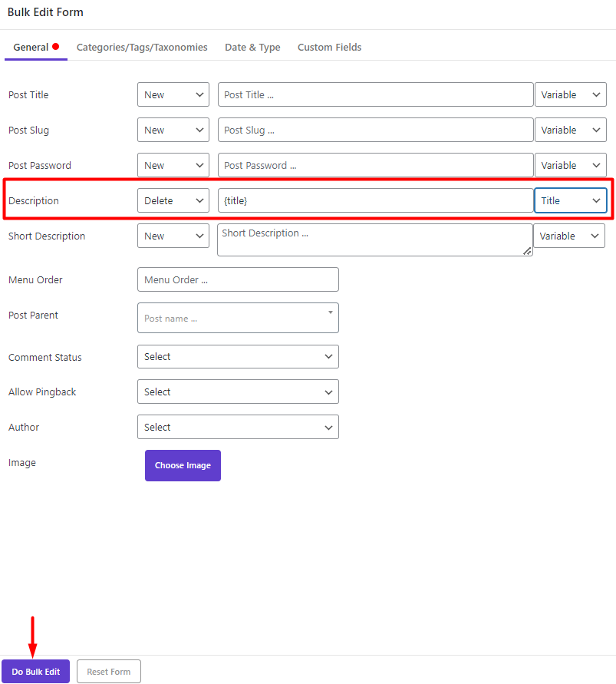Open the Post Parent post name selector
Image resolution: width=616 pixels, height=684 pixels.
(238, 318)
